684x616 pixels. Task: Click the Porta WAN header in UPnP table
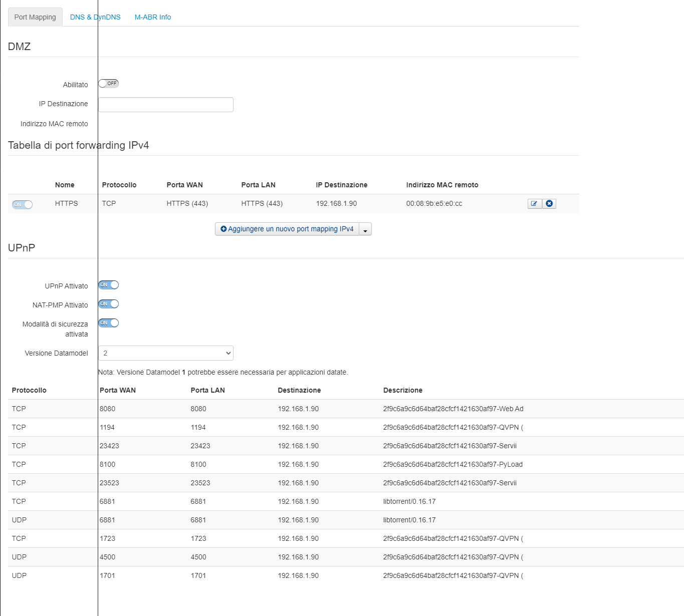pyautogui.click(x=118, y=390)
